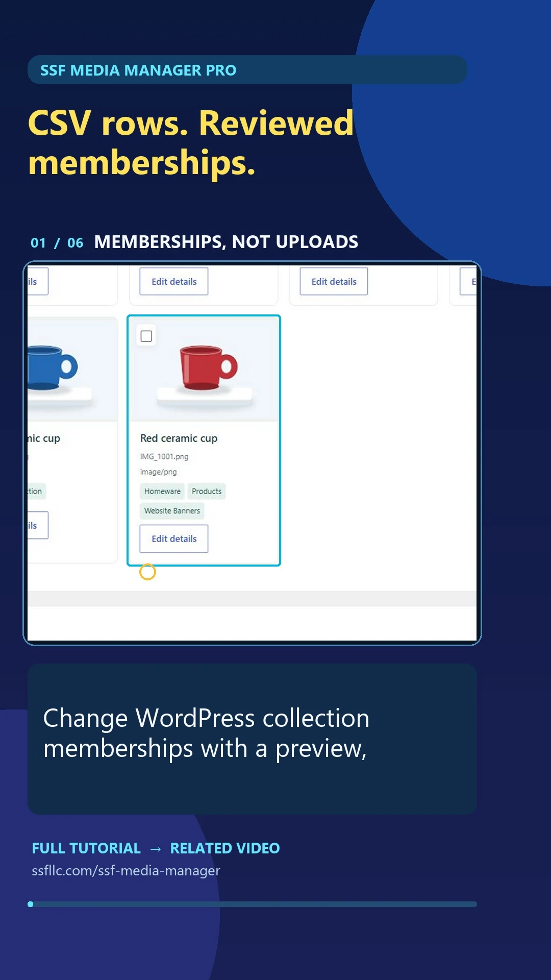The width and height of the screenshot is (551, 980).
Task: Select the IMG_1001.png filename text
Action: [x=164, y=456]
